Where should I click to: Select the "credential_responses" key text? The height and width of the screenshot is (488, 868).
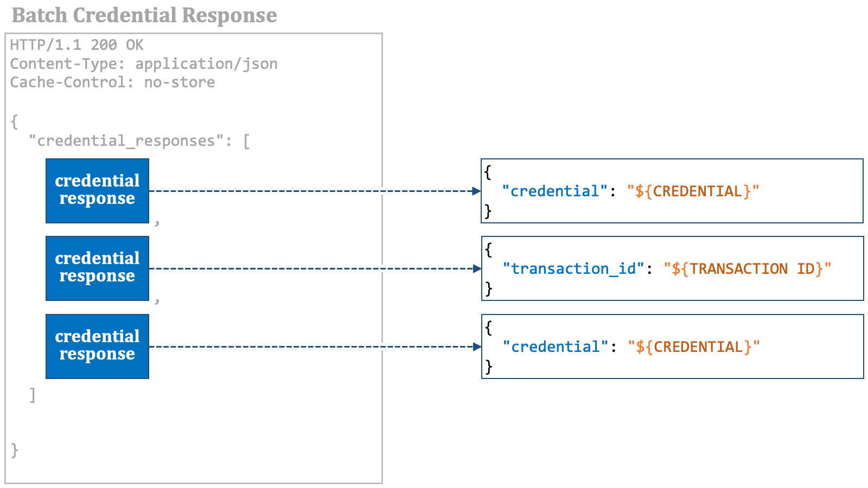click(126, 141)
